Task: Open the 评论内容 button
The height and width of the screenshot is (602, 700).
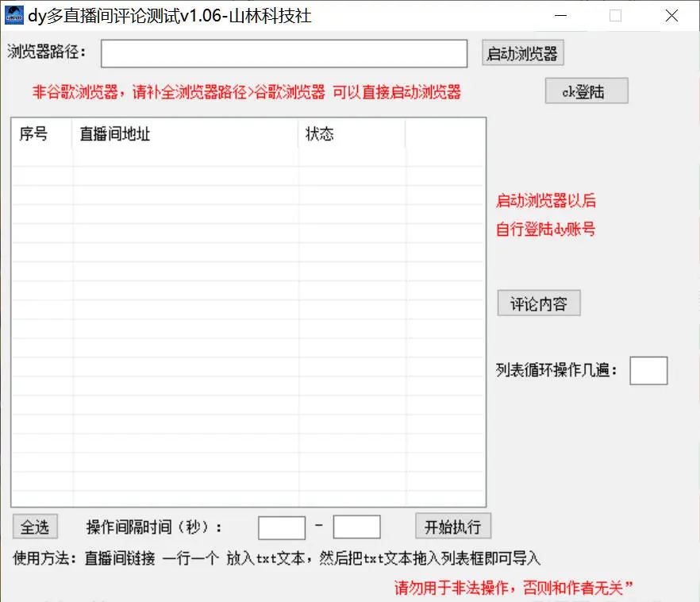Action: pyautogui.click(x=539, y=303)
